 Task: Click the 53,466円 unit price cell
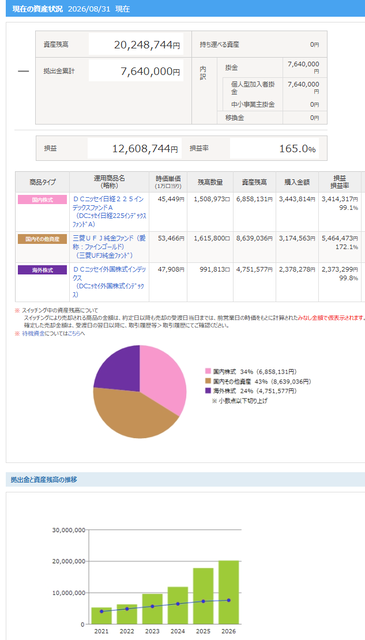(x=171, y=238)
